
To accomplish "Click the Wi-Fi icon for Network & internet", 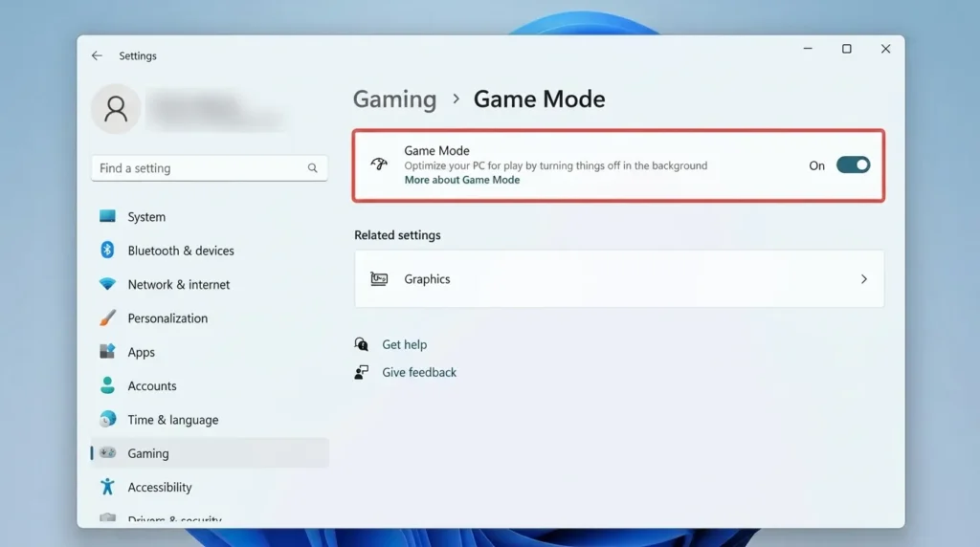I will click(107, 283).
